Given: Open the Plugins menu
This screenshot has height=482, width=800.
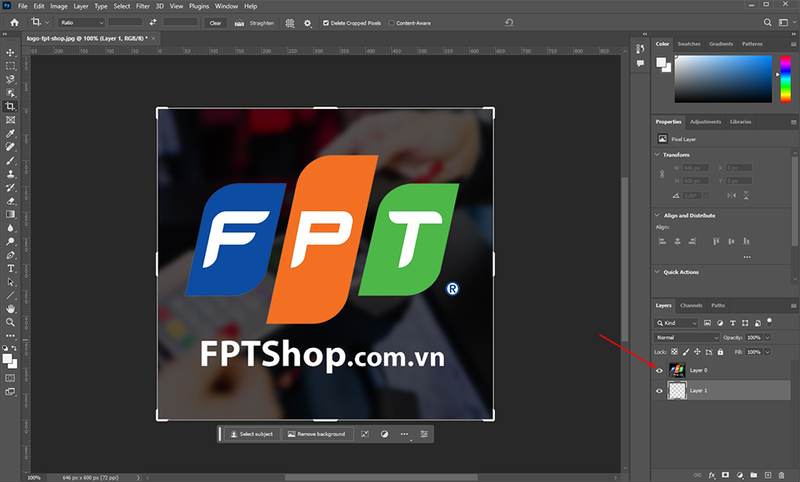Looking at the screenshot, I should pos(199,6).
